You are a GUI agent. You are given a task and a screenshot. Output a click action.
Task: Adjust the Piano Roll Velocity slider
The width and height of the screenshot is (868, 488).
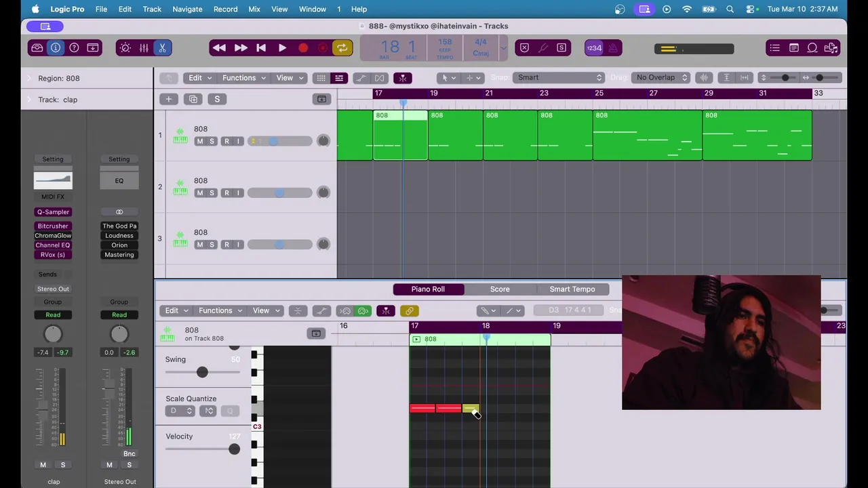(x=234, y=449)
